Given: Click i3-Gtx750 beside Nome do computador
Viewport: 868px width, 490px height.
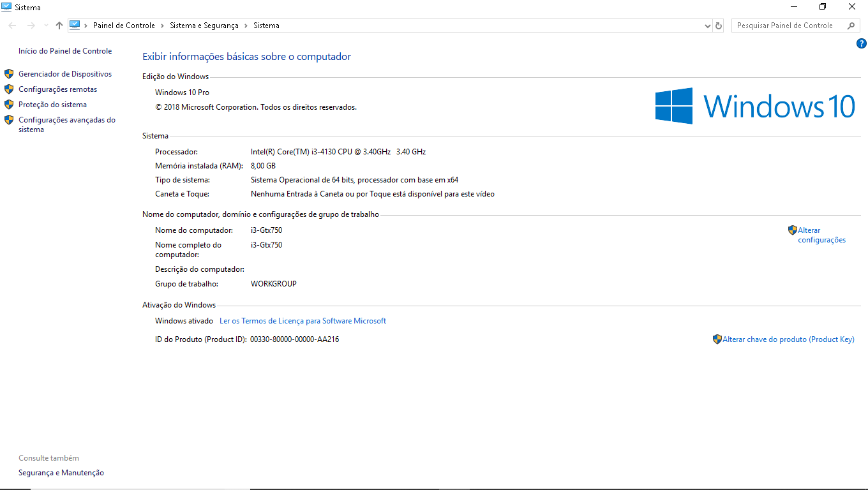Looking at the screenshot, I should [x=266, y=230].
